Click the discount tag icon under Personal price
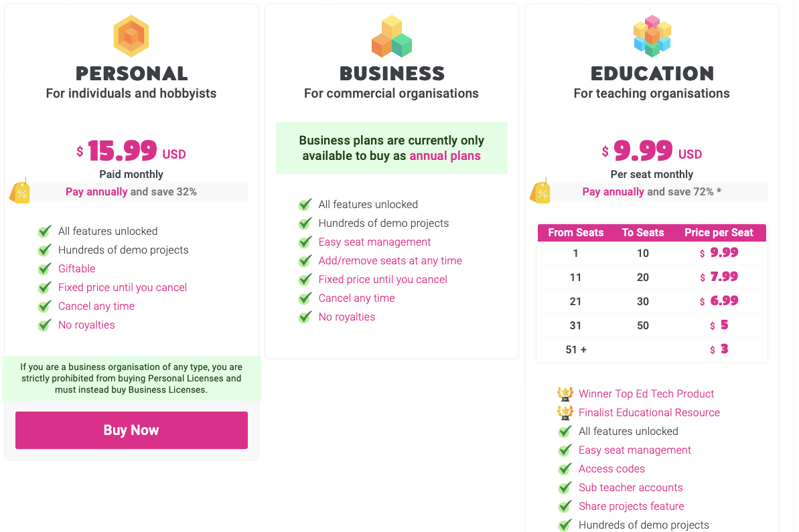Screen dimensions: 799x532 point(20,191)
